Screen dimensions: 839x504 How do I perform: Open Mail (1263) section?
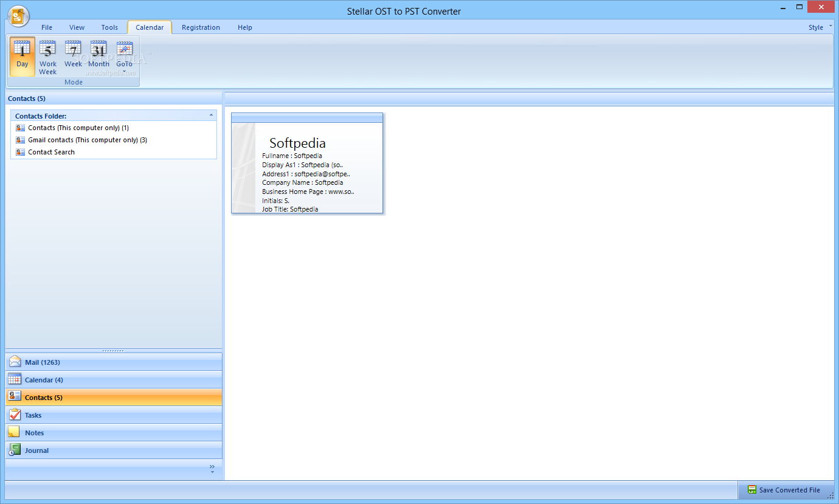click(114, 362)
